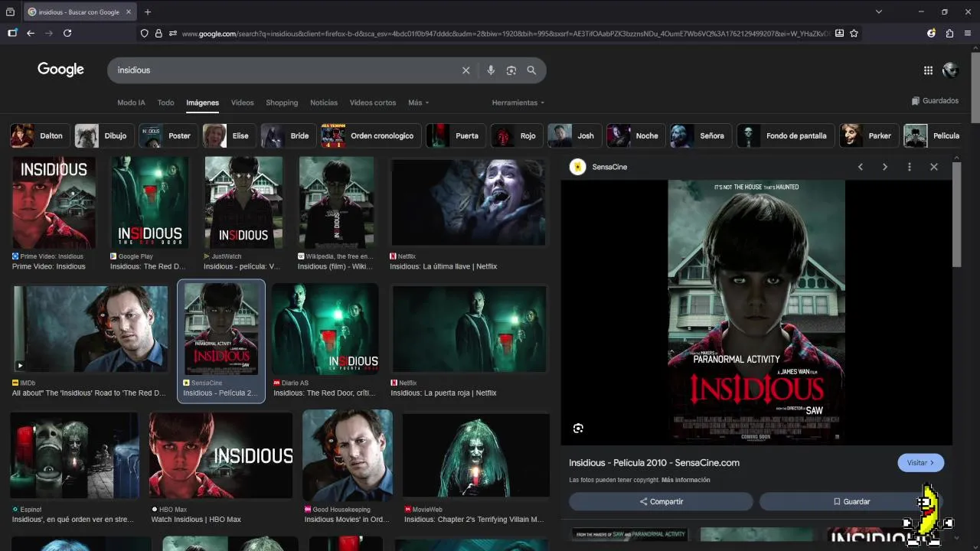Show site security shield icon in address bar

click(x=144, y=33)
